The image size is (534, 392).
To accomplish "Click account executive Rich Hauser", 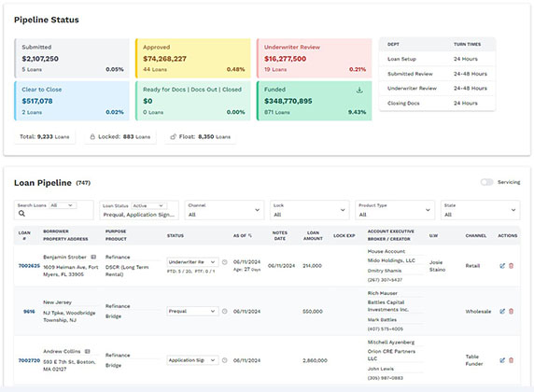I will coord(383,293).
